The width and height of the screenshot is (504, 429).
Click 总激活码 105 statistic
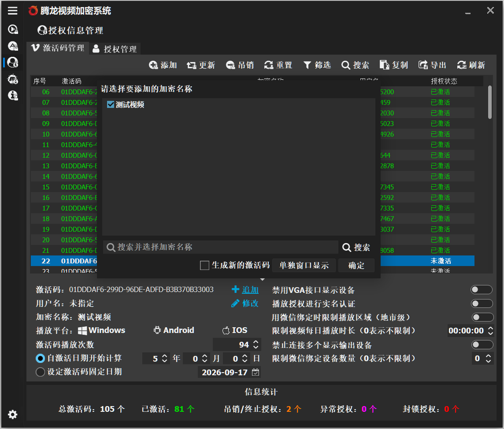click(x=92, y=409)
